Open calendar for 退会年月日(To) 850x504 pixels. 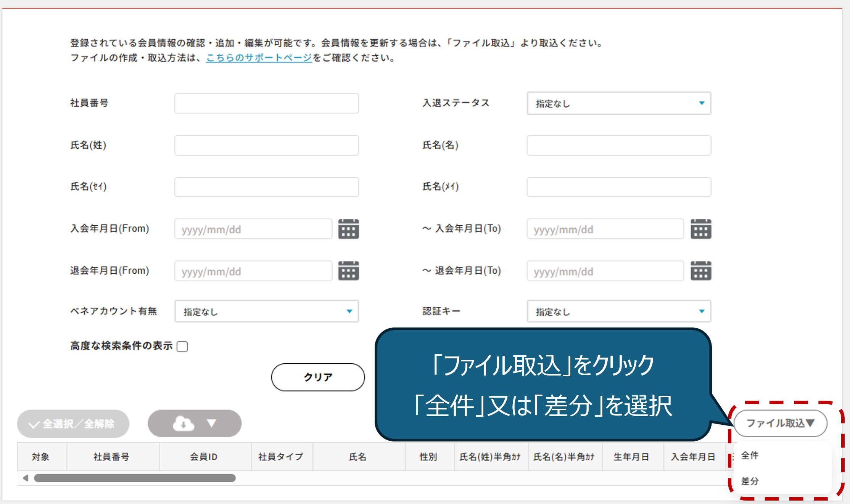click(x=700, y=271)
